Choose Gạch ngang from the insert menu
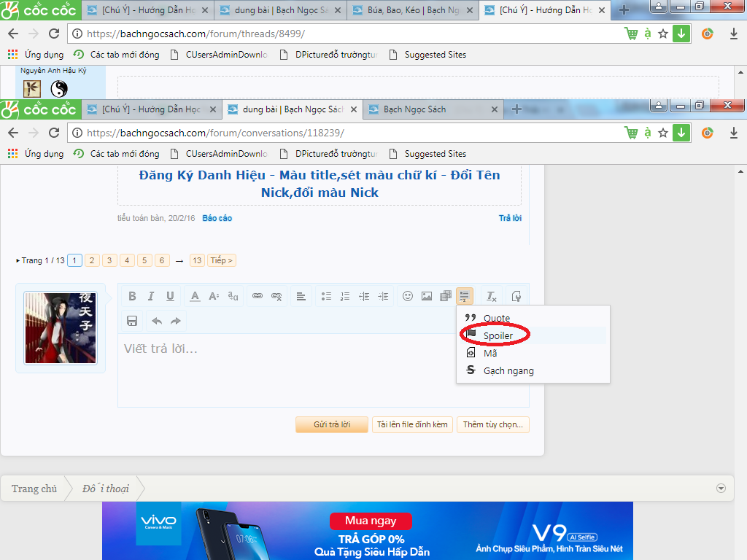This screenshot has height=560, width=747. [508, 370]
